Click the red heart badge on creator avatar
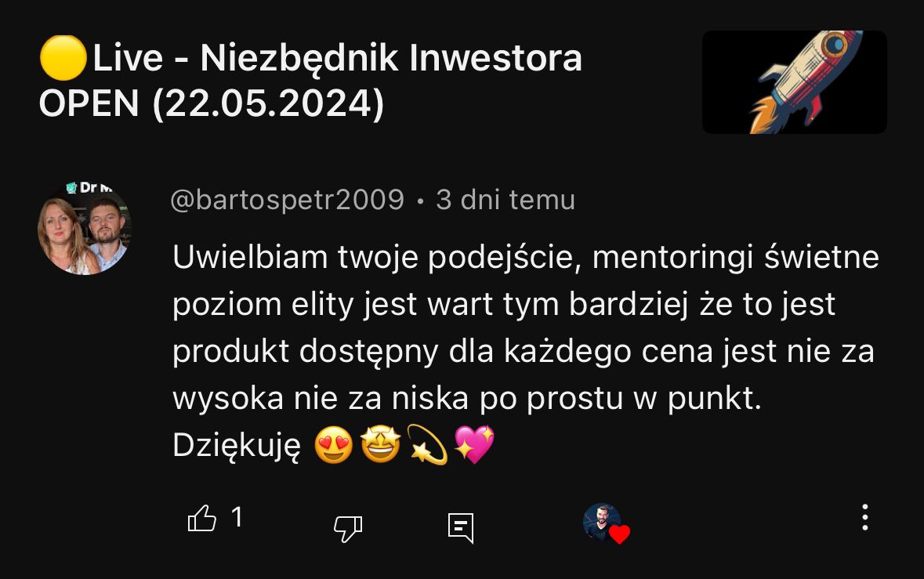Screen dimensions: 924x579 point(619,534)
